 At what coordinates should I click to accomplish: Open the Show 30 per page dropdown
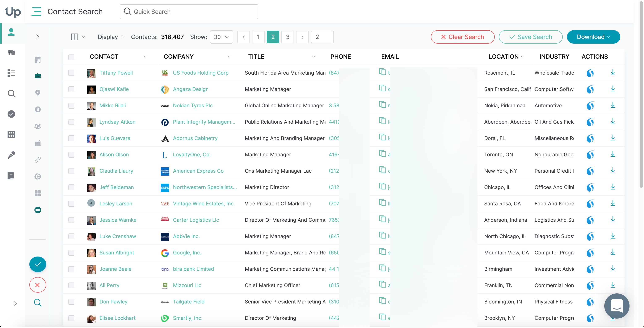[221, 37]
